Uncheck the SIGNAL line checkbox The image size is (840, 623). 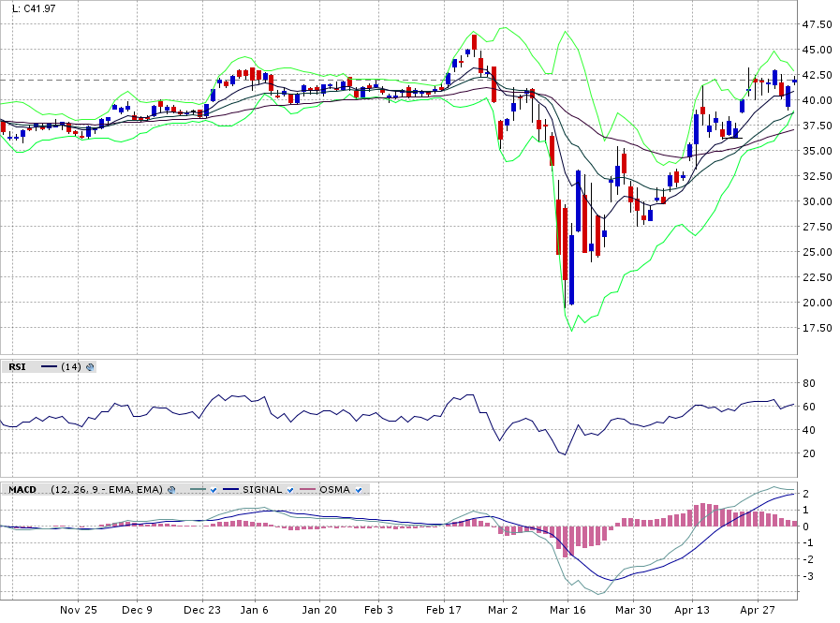[x=289, y=489]
